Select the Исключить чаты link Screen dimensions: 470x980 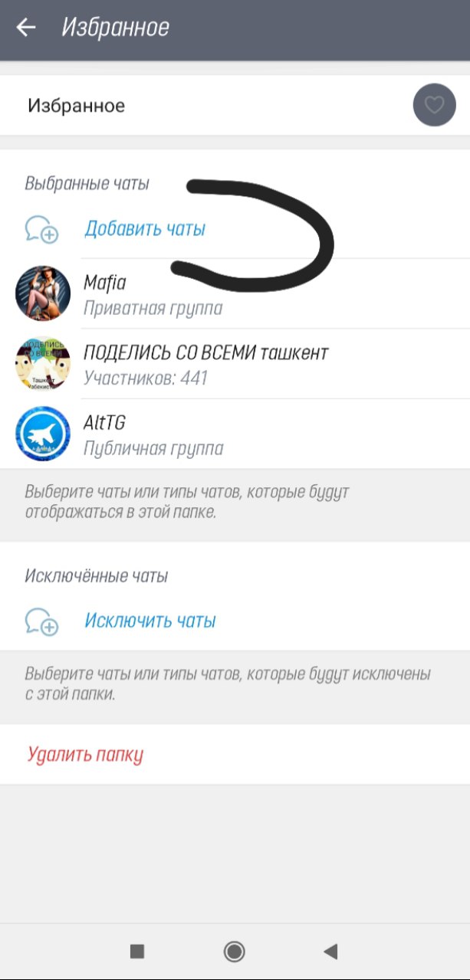point(150,621)
